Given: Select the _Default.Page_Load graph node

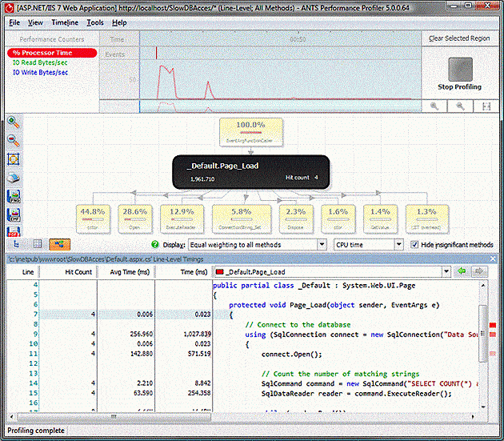Looking at the screenshot, I should [251, 172].
